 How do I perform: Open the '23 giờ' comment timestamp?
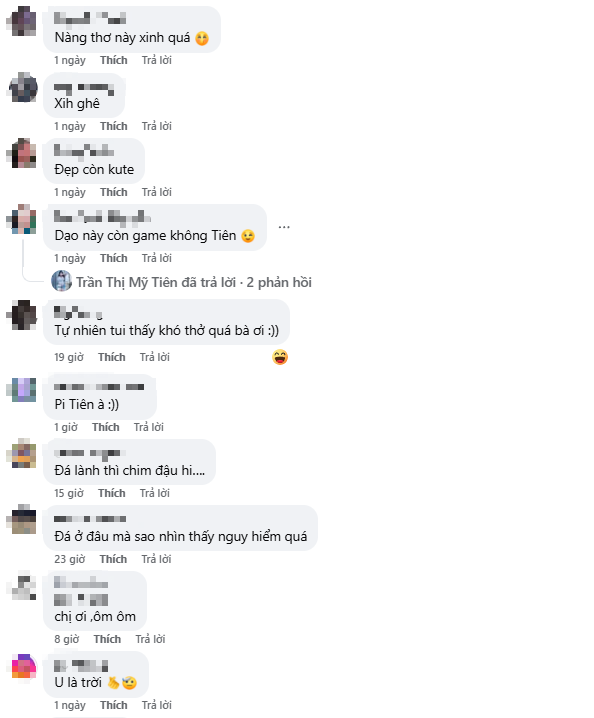pos(70,559)
